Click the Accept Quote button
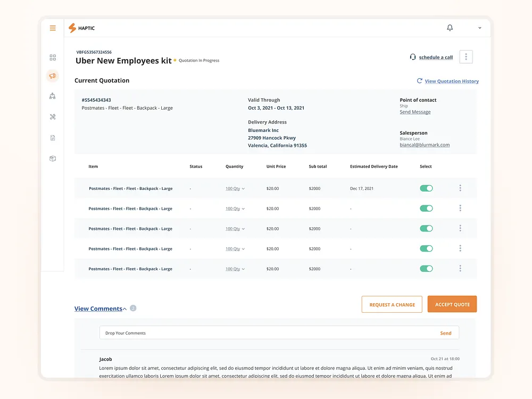532x399 pixels. click(452, 304)
